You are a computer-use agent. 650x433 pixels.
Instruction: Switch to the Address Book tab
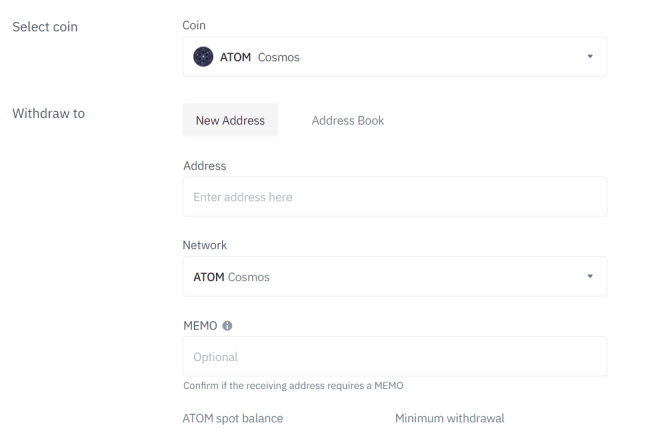coord(347,120)
